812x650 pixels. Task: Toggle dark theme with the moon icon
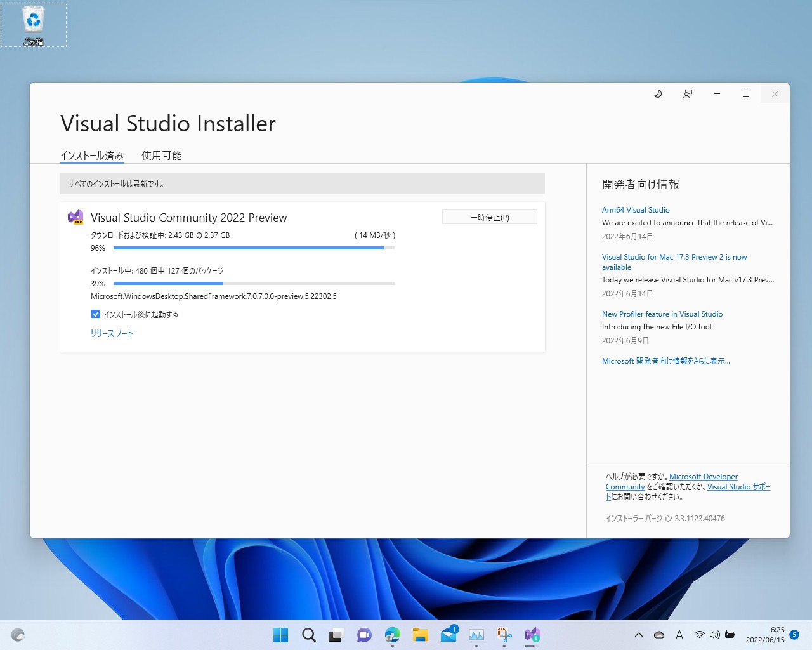[x=658, y=93]
